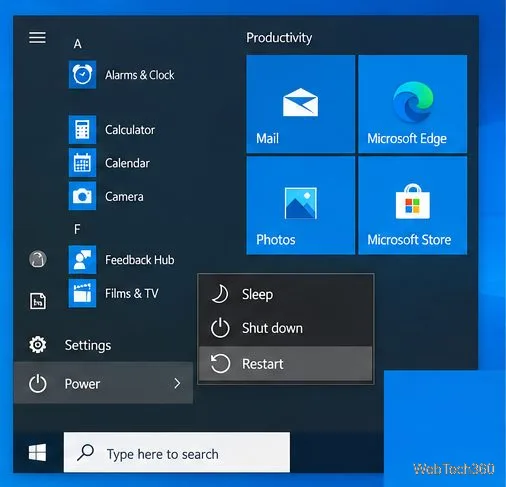Open the Alarms & Clock app icon
The width and height of the screenshot is (506, 487).
pos(82,74)
